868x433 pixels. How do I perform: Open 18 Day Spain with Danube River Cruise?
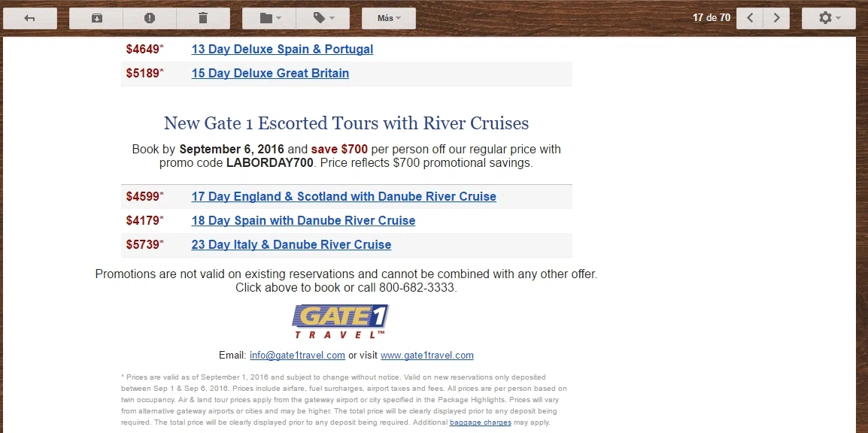(x=303, y=221)
